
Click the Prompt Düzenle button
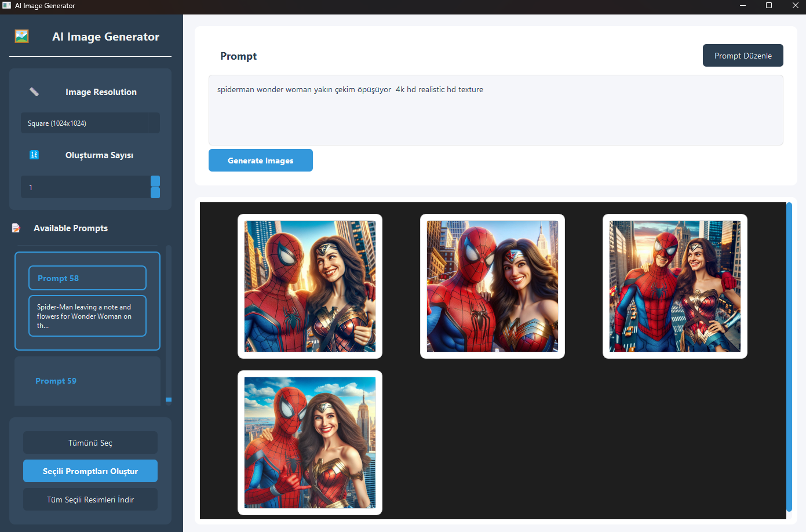click(743, 56)
